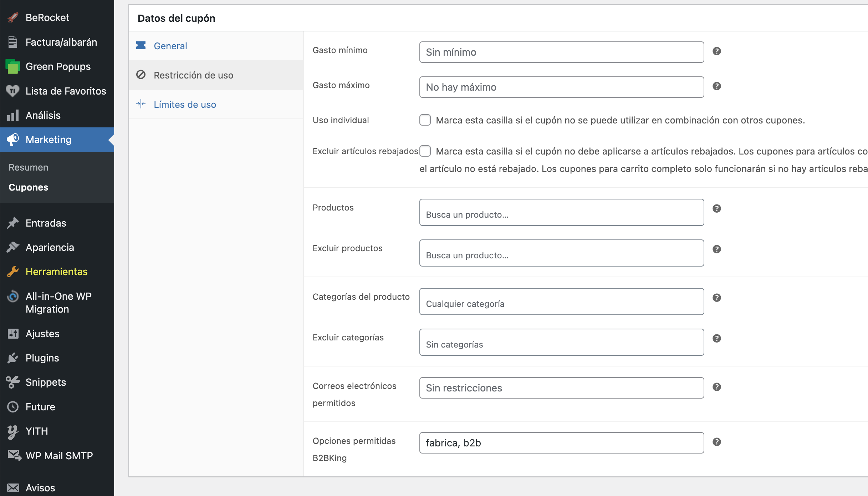Screen dimensions: 868x496
Task: Click the Herramientas wrench icon
Action: [x=13, y=272]
